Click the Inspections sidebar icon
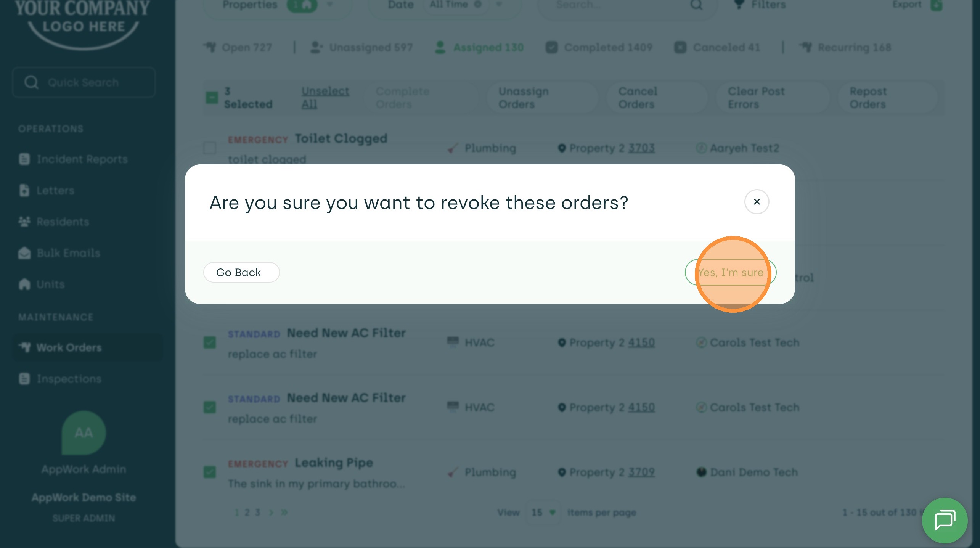The width and height of the screenshot is (980, 548). [x=24, y=379]
